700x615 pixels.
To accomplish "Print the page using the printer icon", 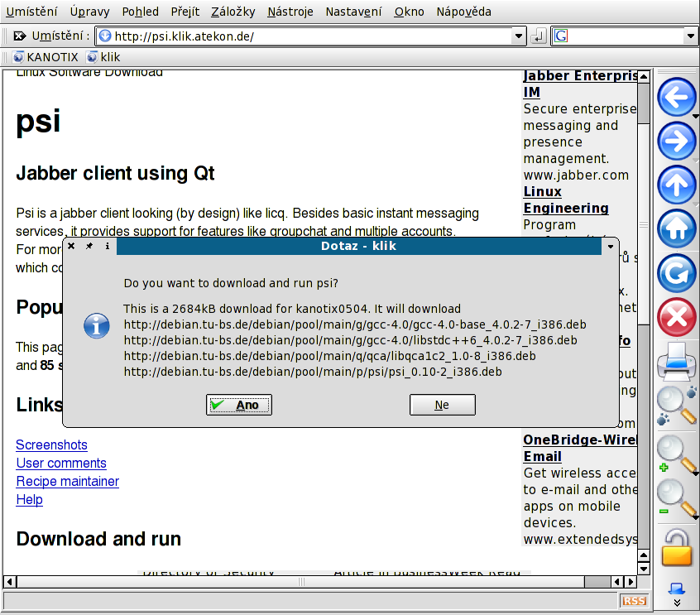I will tap(676, 362).
